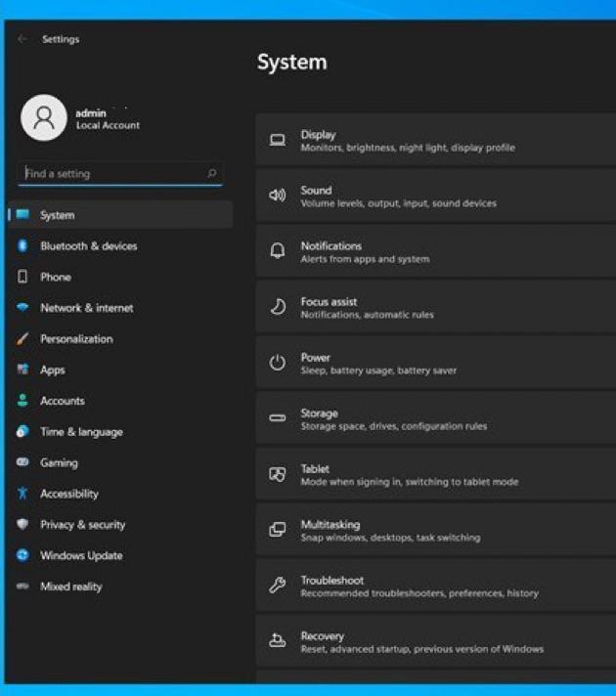616x696 pixels.
Task: Click the Mixed reality headset icon
Action: pos(22,586)
